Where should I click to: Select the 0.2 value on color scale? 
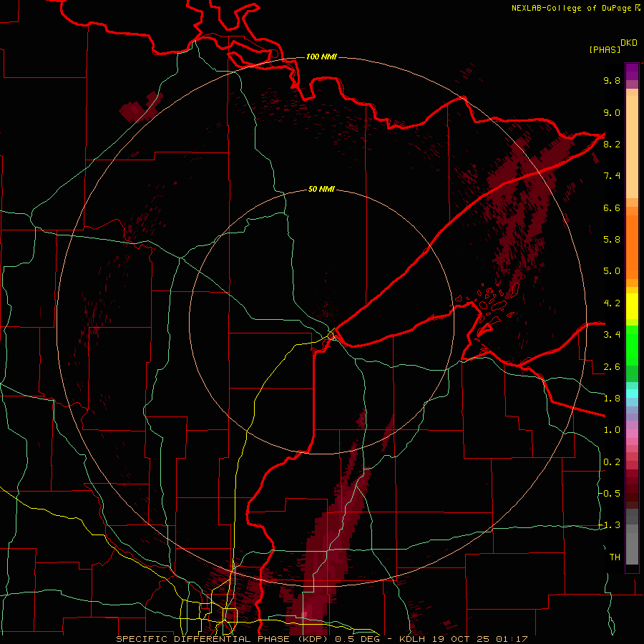(612, 462)
